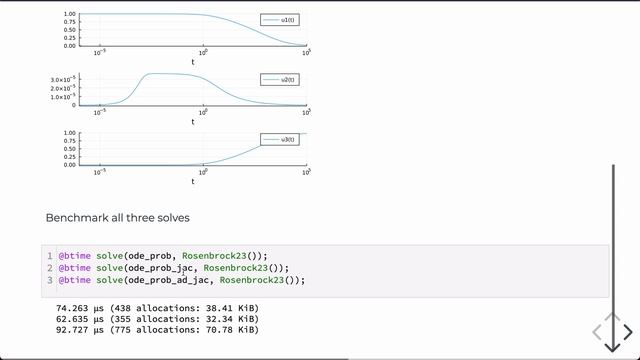Click '3.0×10⁻⁵' y-axis label on u2 plot
This screenshot has width=640, height=360.
click(63, 79)
